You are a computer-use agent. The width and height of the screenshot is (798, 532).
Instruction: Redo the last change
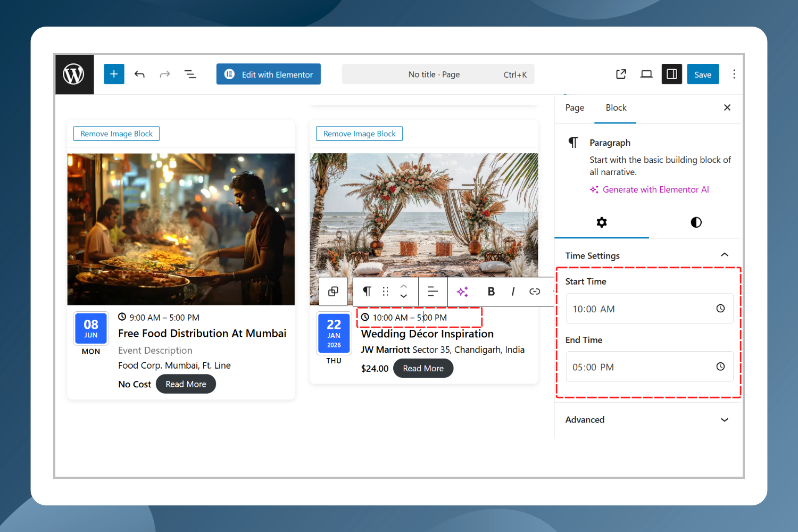pyautogui.click(x=165, y=74)
